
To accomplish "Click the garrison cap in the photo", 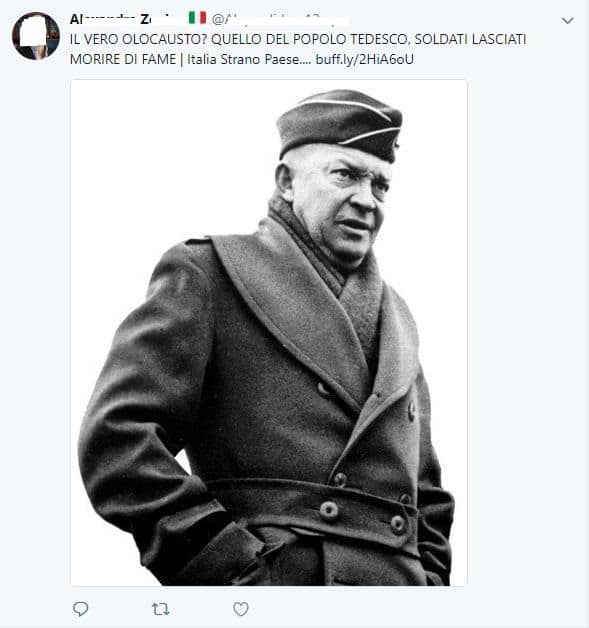I will click(x=340, y=123).
